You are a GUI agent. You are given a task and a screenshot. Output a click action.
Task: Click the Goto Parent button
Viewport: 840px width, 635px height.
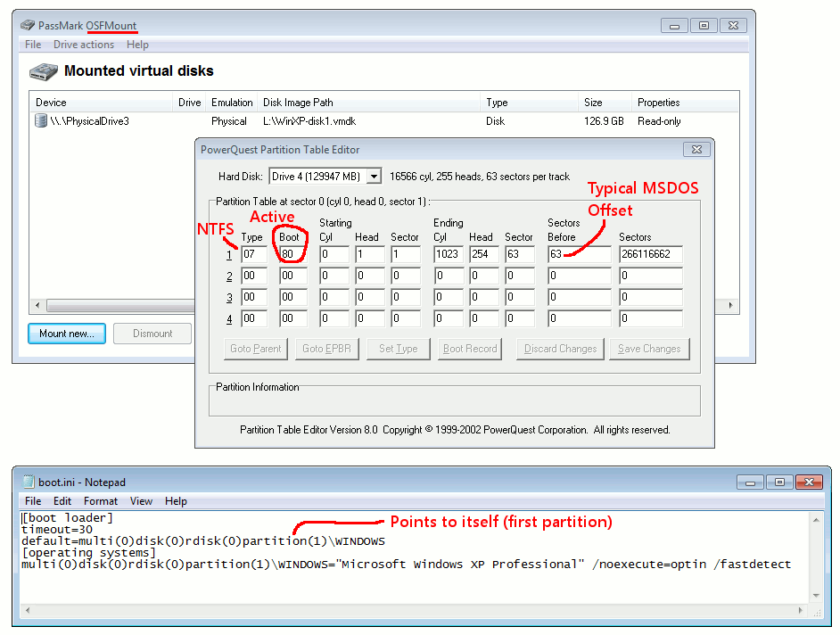[x=256, y=349]
